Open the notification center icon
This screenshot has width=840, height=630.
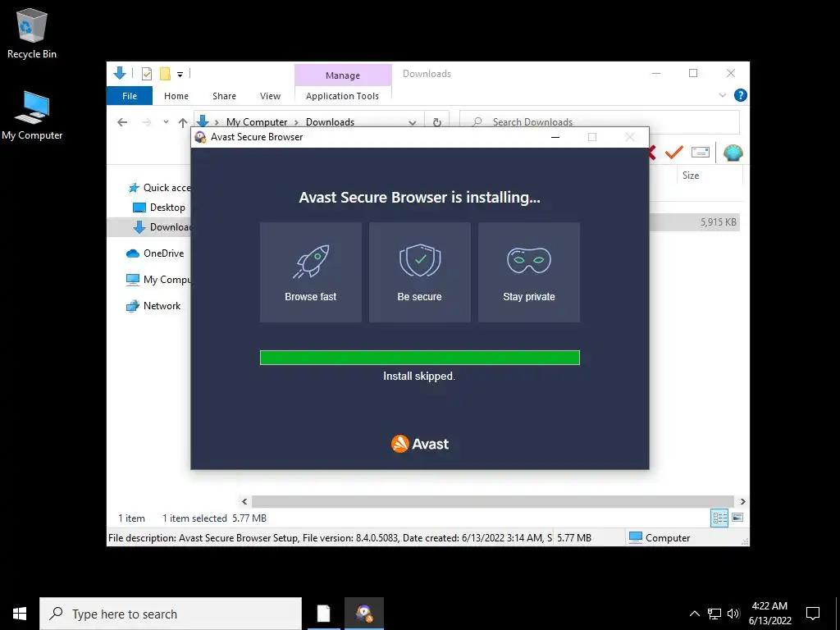click(813, 614)
